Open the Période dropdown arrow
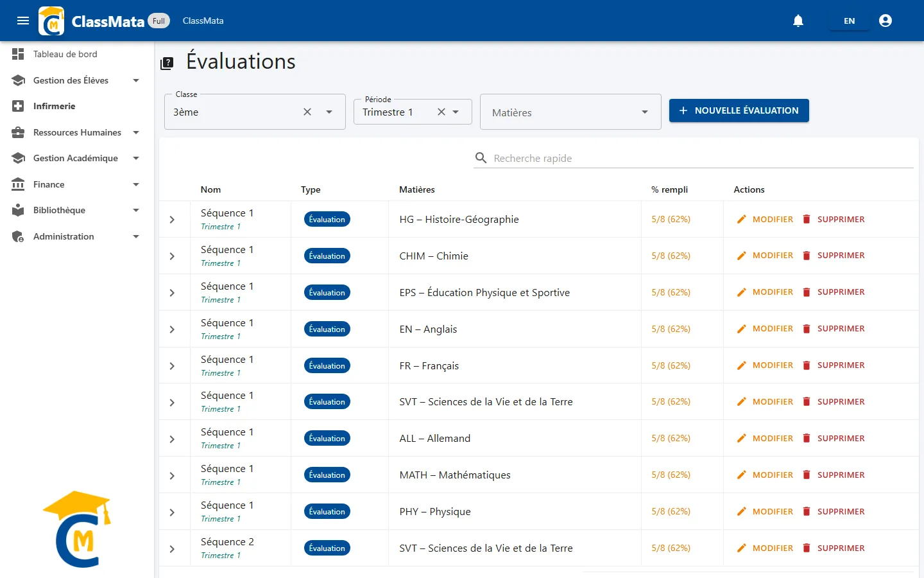The height and width of the screenshot is (578, 924). point(456,112)
